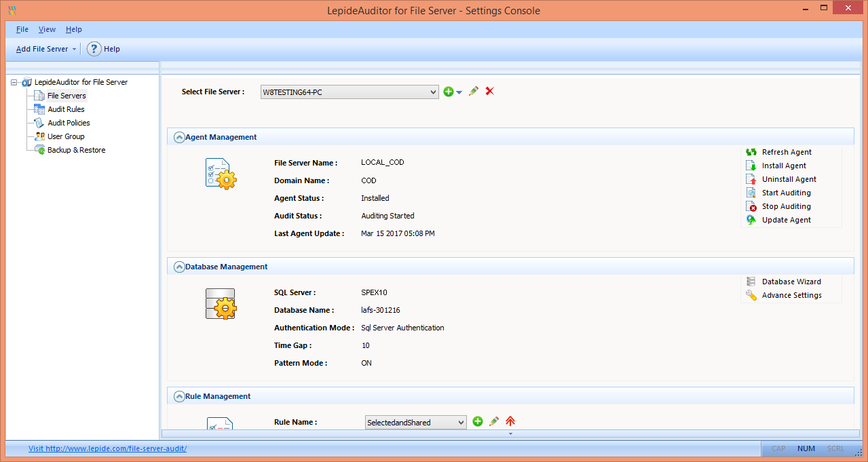Click the Audit Rules tree icon
The height and width of the screenshot is (462, 868).
(x=40, y=109)
